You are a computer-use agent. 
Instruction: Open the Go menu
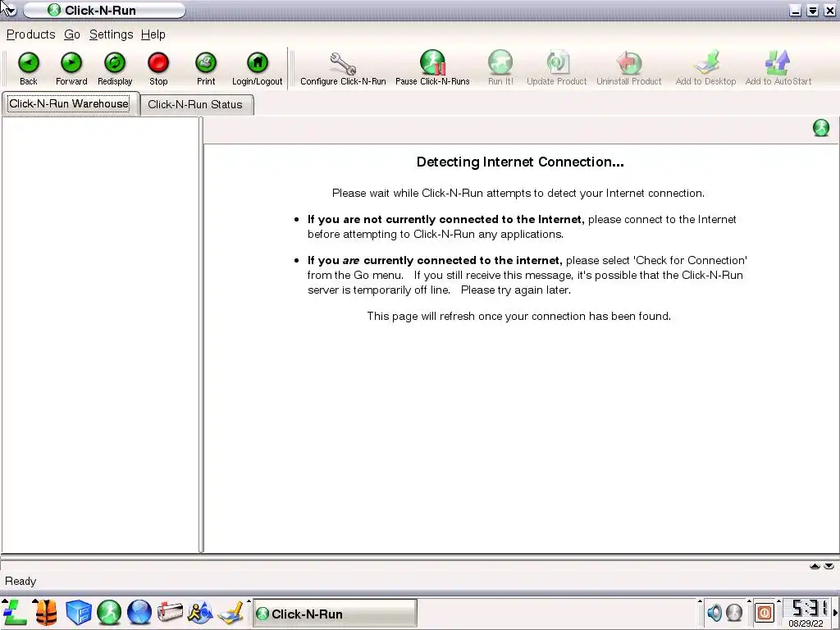pyautogui.click(x=72, y=34)
